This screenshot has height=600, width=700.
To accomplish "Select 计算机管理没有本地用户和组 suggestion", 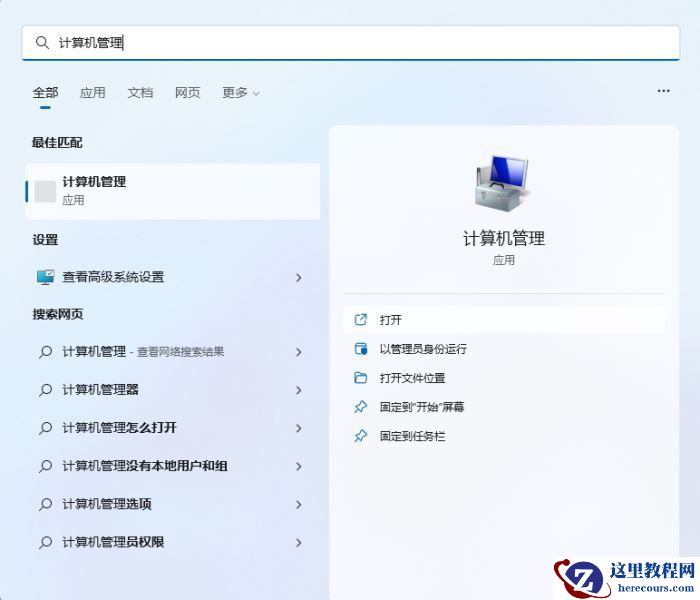I will [173, 467].
